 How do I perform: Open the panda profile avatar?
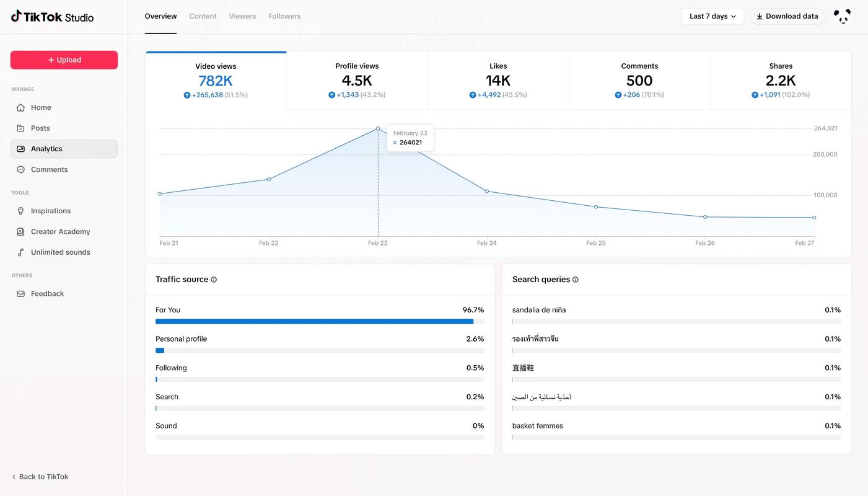point(842,17)
